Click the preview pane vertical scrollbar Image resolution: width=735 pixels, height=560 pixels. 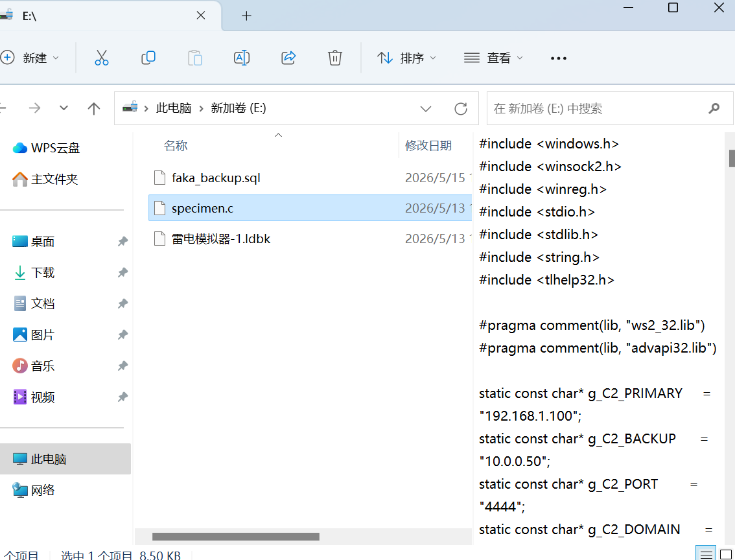pos(731,158)
